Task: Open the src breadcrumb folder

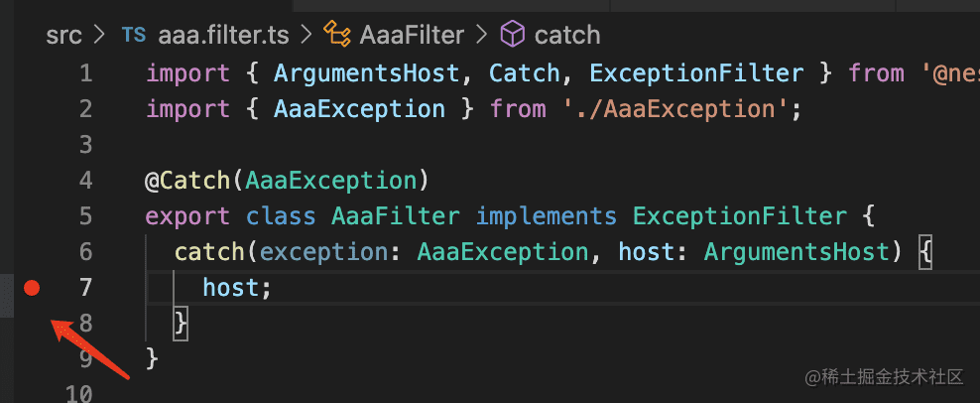Action: (63, 35)
